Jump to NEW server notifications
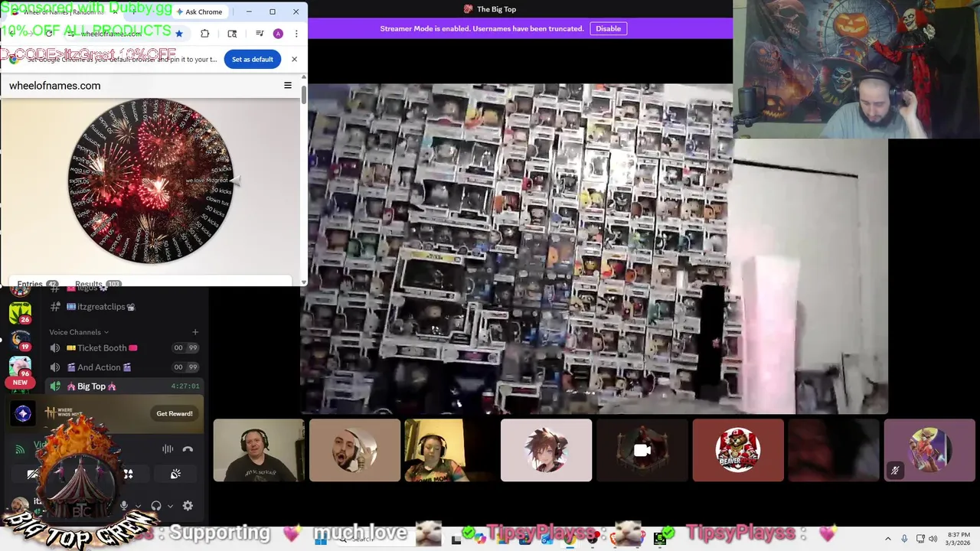The width and height of the screenshot is (980, 551). pos(20,383)
